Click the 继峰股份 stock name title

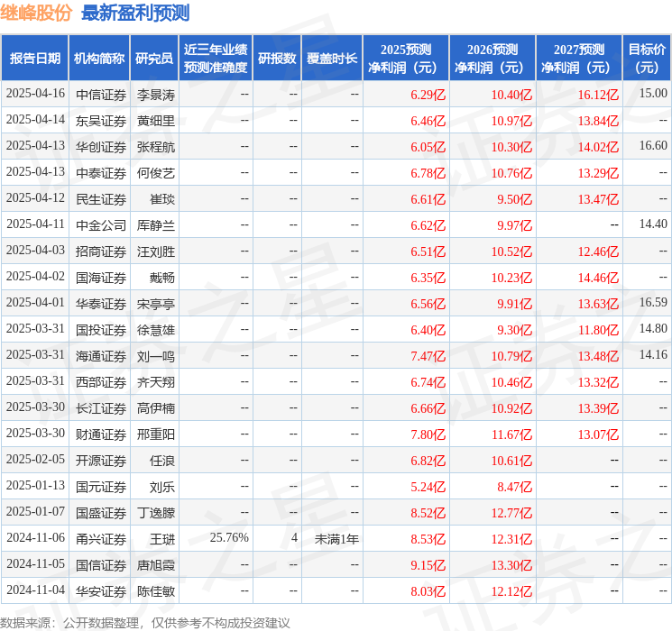(x=37, y=13)
